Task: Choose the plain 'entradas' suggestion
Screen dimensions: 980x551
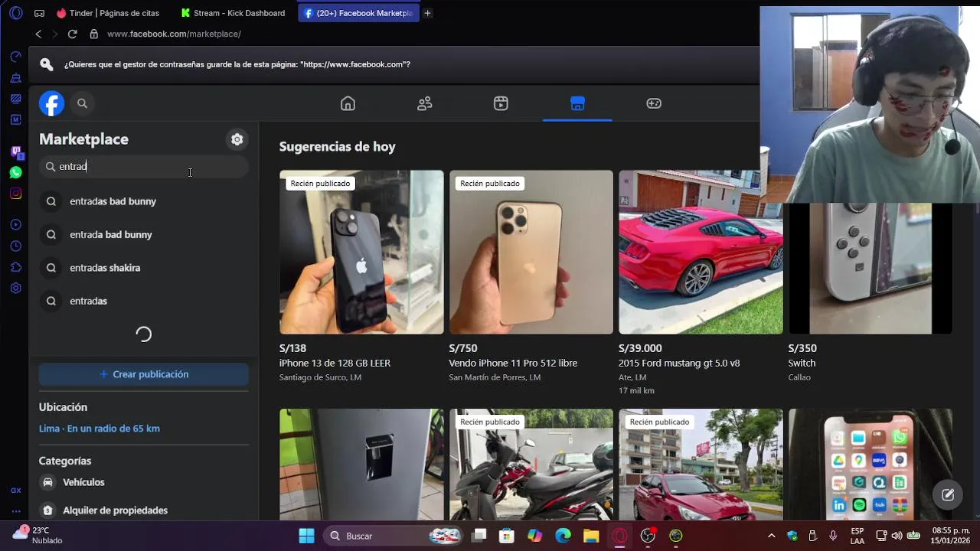Action: pos(144,301)
